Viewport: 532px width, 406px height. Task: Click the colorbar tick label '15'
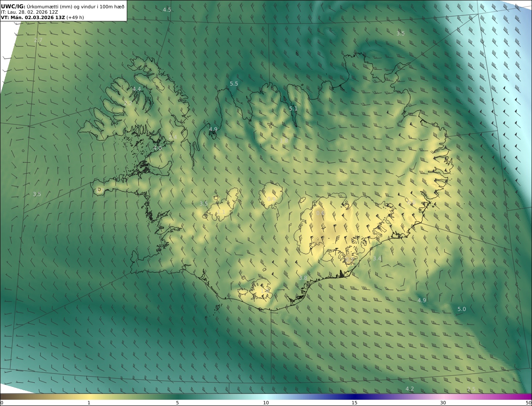click(x=355, y=403)
